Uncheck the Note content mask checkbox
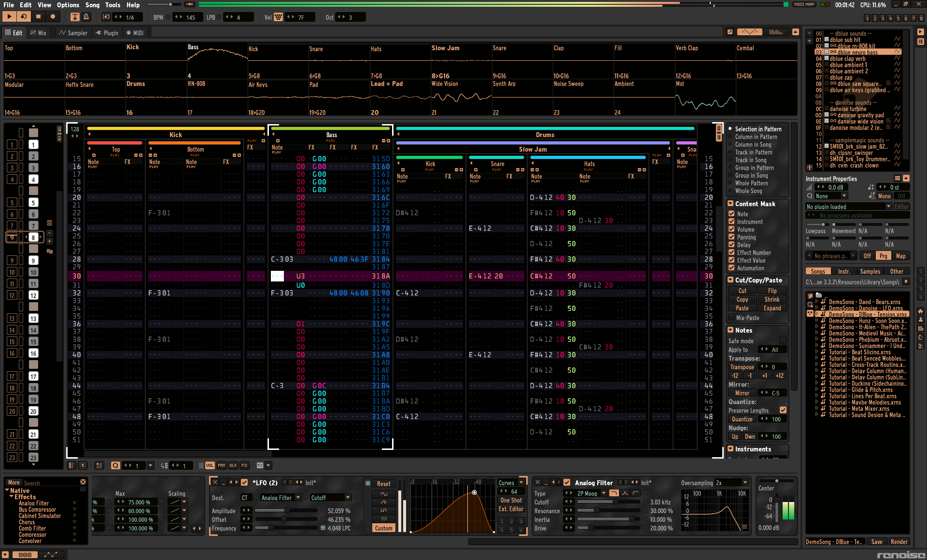This screenshot has width=927, height=560. [731, 214]
